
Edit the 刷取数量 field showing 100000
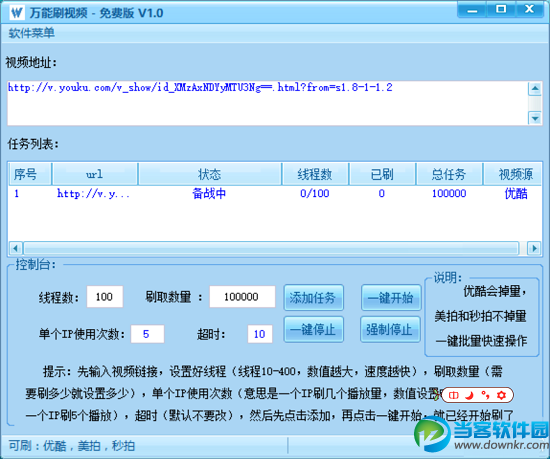(x=242, y=297)
